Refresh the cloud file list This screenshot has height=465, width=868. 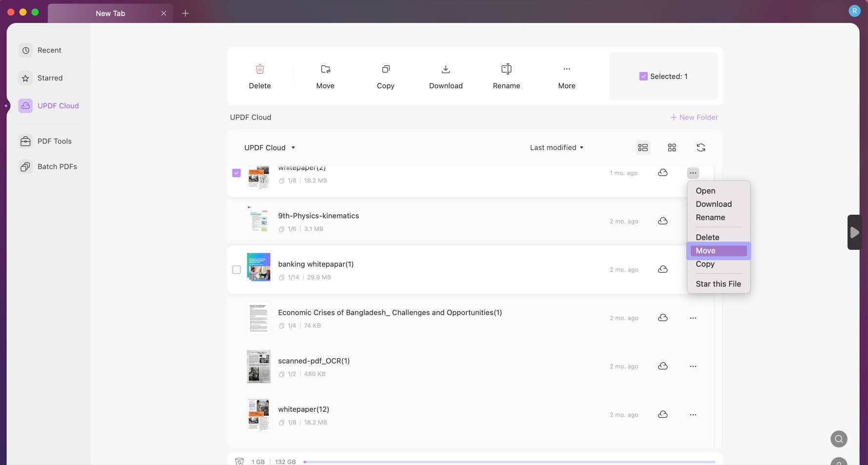[701, 148]
